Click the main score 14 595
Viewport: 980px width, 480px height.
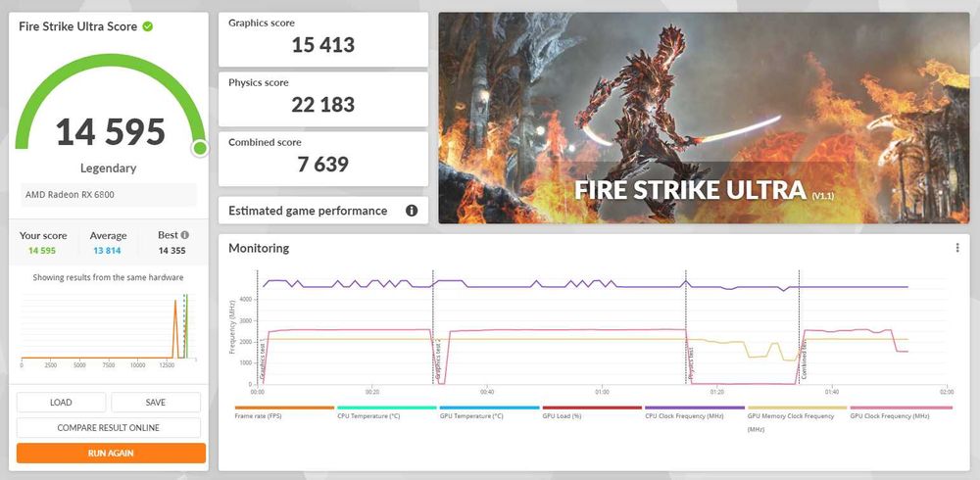coord(111,132)
